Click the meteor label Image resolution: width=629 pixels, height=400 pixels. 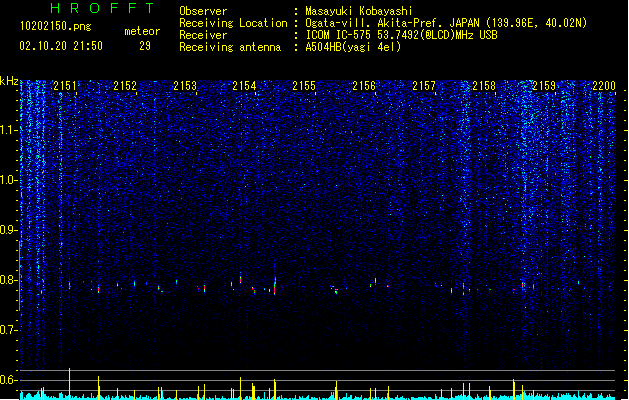[142, 31]
